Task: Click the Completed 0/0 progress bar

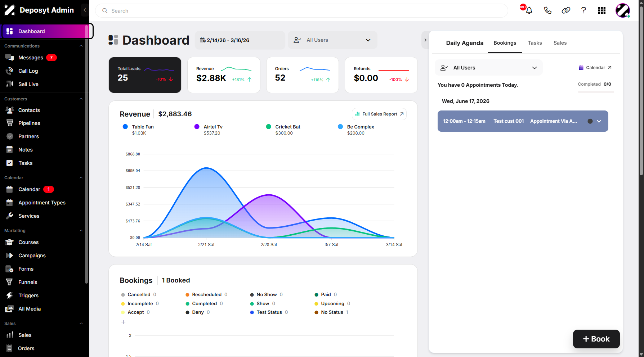Action: click(596, 92)
